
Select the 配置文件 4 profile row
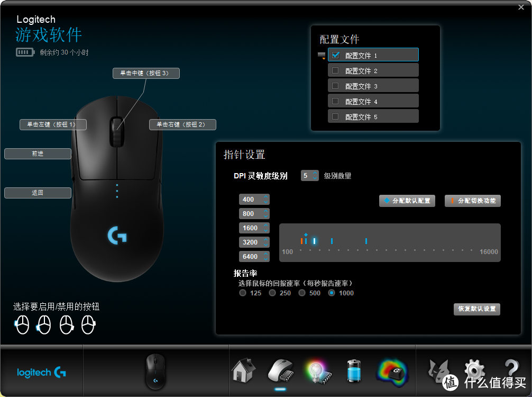tap(373, 101)
